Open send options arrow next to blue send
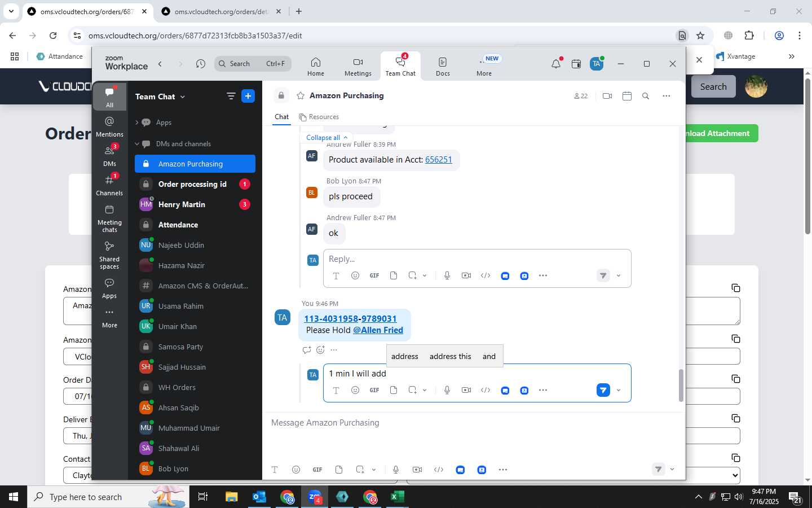Screen dimensions: 812x508 click(x=619, y=390)
